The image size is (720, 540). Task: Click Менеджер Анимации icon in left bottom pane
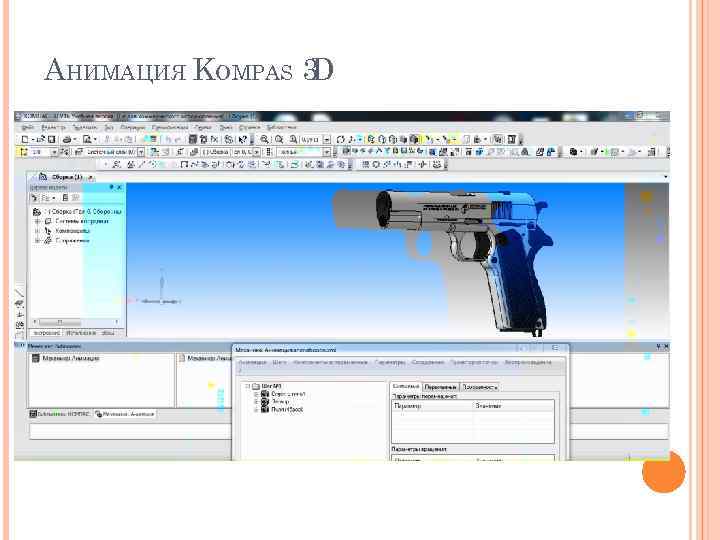click(35, 358)
